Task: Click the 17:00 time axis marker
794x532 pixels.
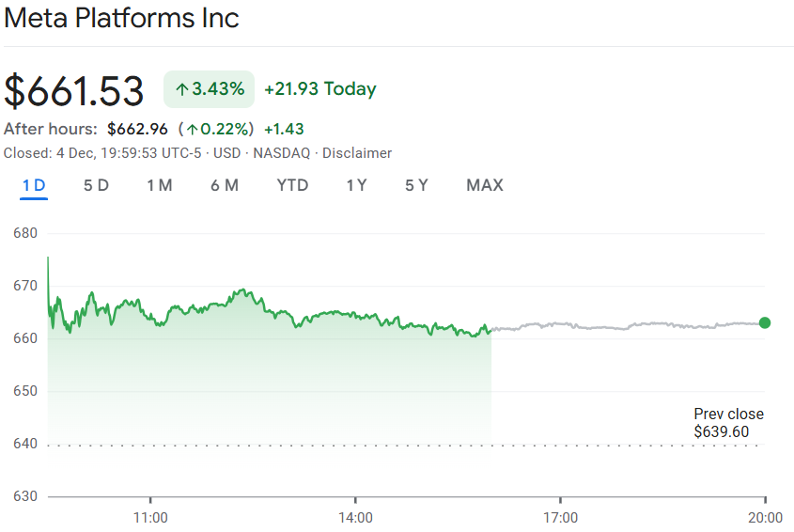Action: (560, 517)
